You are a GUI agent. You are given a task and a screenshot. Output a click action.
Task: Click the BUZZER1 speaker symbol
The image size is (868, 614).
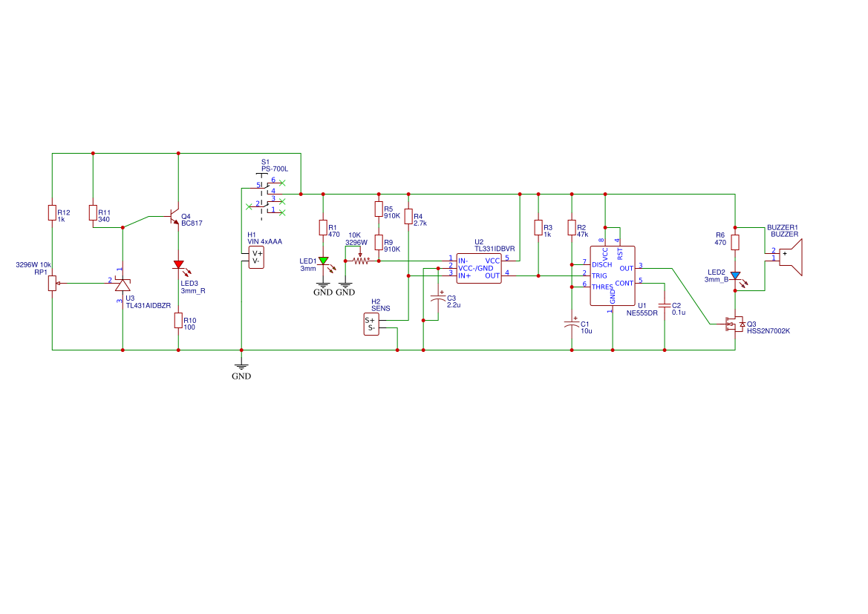789,256
